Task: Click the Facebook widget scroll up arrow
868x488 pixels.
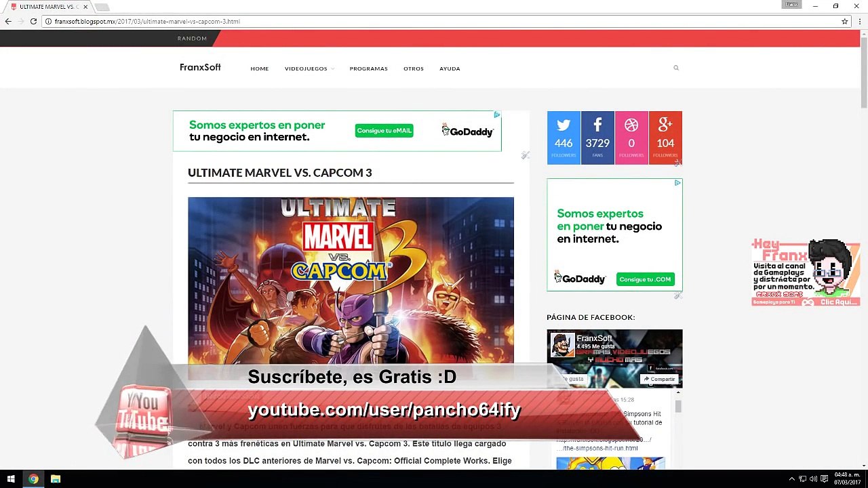Action: click(677, 393)
